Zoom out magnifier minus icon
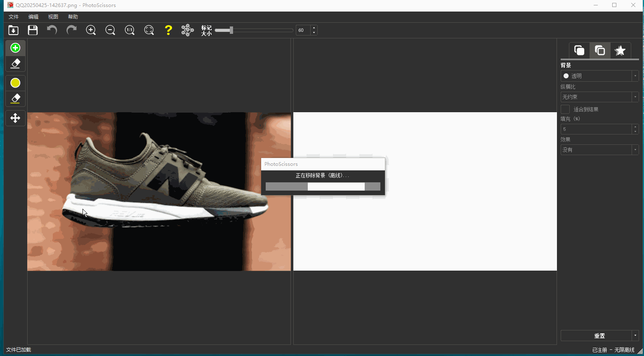 tap(110, 30)
